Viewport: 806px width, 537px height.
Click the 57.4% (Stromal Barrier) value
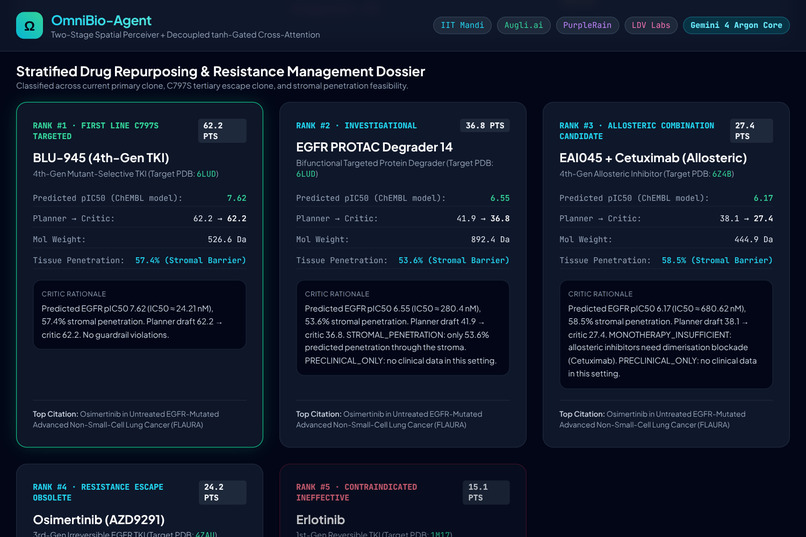[x=191, y=261]
